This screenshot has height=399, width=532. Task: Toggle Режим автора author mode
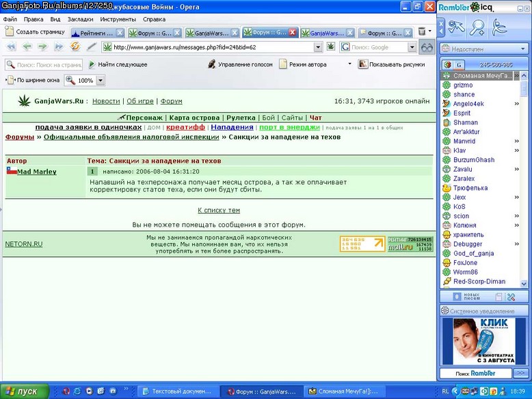coord(303,64)
